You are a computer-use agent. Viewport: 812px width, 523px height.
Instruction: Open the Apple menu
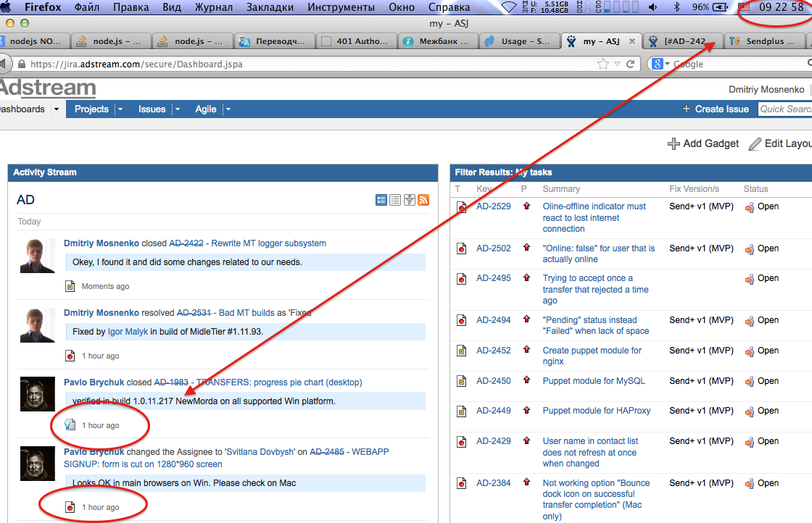[x=5, y=7]
